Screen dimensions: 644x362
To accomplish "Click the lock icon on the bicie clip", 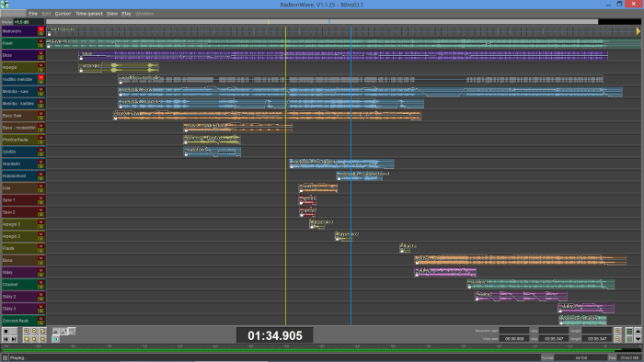I will point(81,58).
